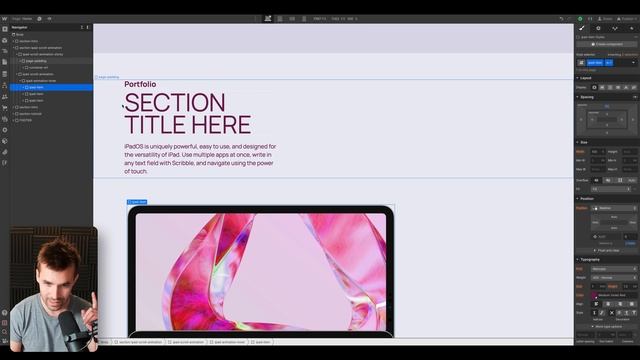
Task: Open the font Weight dropdown
Action: click(x=614, y=278)
